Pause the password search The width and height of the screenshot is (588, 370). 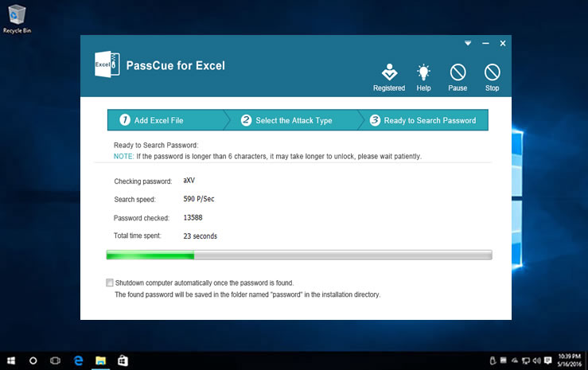458,77
